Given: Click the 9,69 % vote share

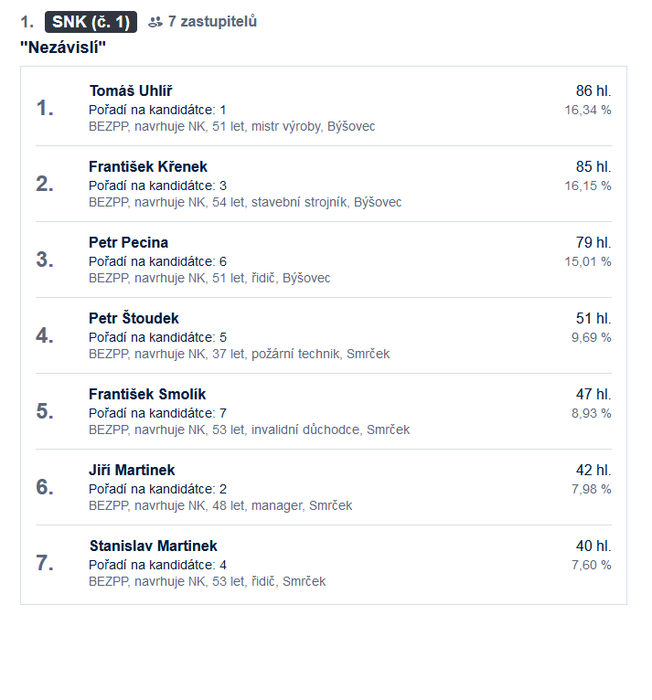Looking at the screenshot, I should pos(591,337).
